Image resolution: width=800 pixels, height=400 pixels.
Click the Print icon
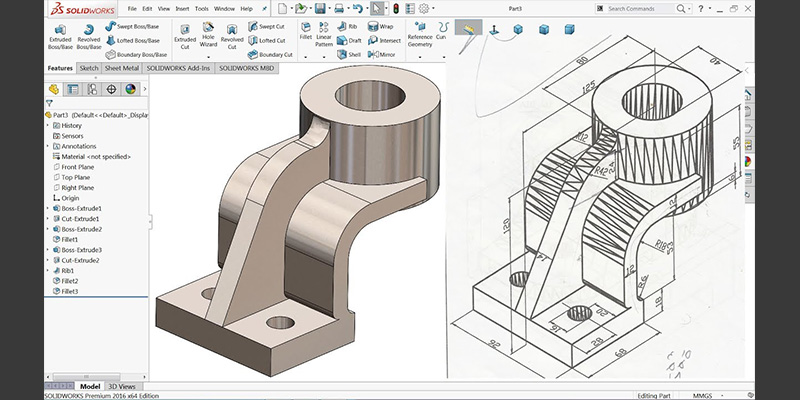click(x=339, y=9)
